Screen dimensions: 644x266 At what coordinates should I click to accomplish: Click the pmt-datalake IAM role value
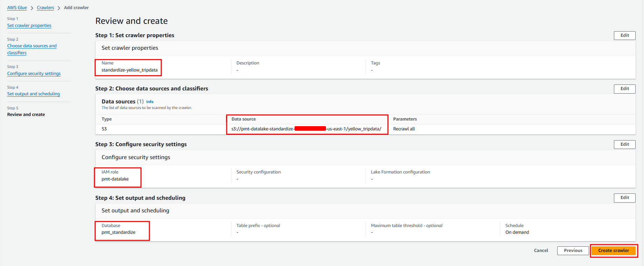[x=115, y=179]
